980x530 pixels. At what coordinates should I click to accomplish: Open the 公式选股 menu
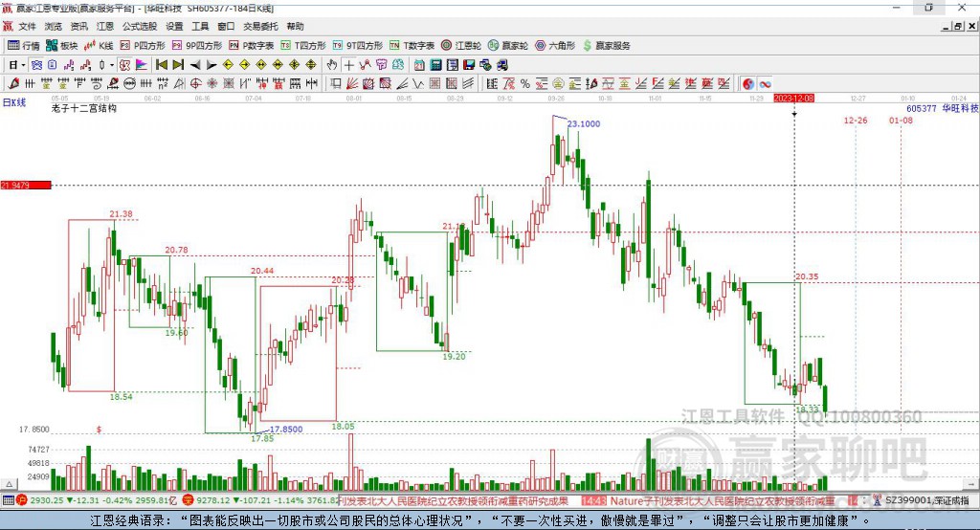(x=140, y=26)
